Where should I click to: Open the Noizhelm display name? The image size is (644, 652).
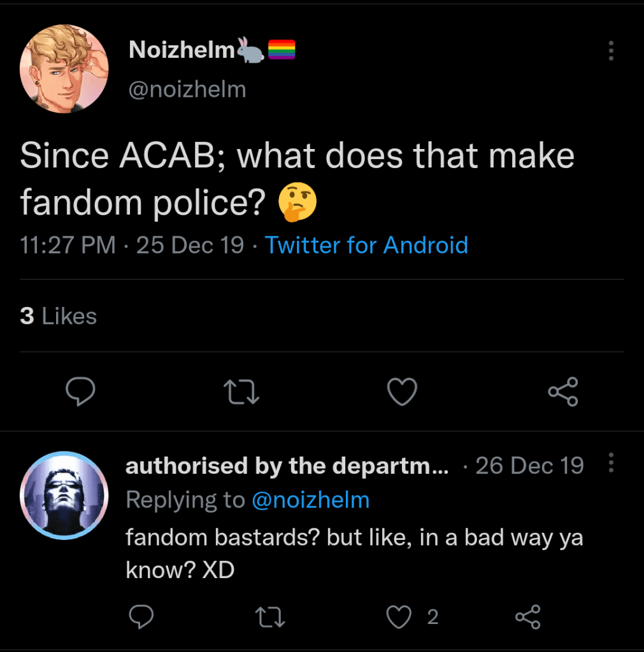182,50
